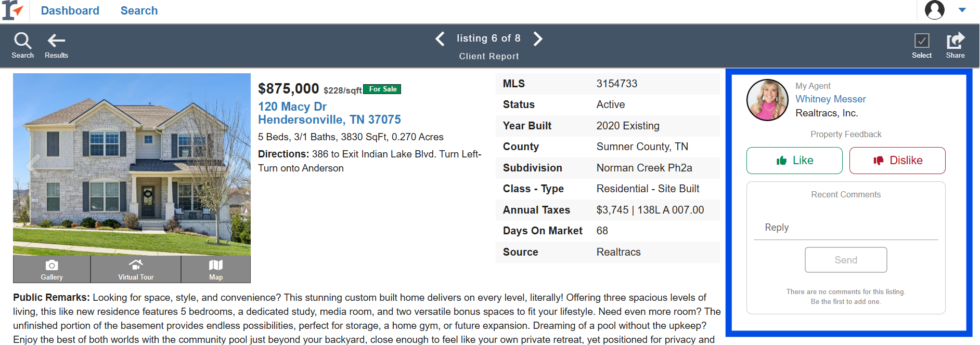Image resolution: width=980 pixels, height=345 pixels.
Task: Open the Dashboard menu item
Action: 70,10
